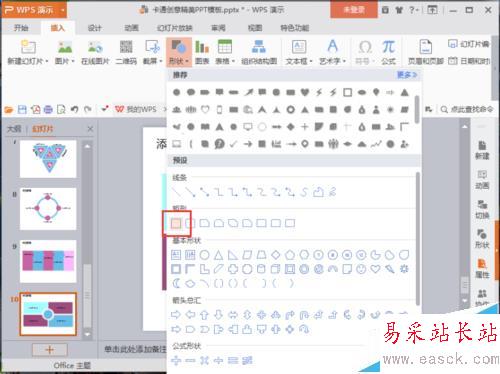Switch to the 开始 ribbon tab
The image size is (500, 374).
tap(21, 28)
